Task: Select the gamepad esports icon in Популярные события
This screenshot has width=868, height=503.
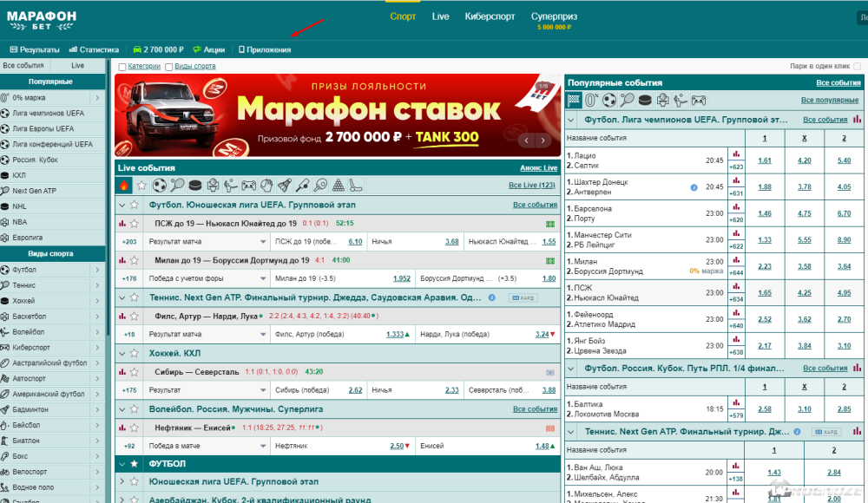Action: (698, 99)
